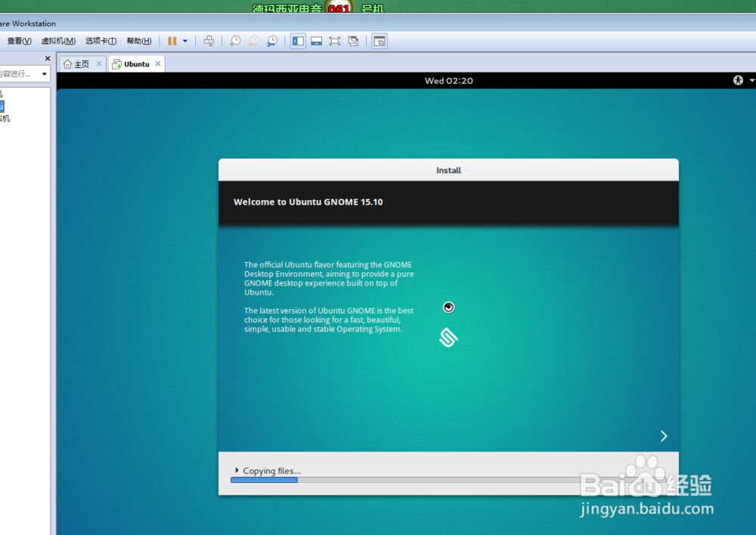This screenshot has height=535, width=756.
Task: Send Ctrl+Alt+Del to the guest
Action: coord(209,41)
